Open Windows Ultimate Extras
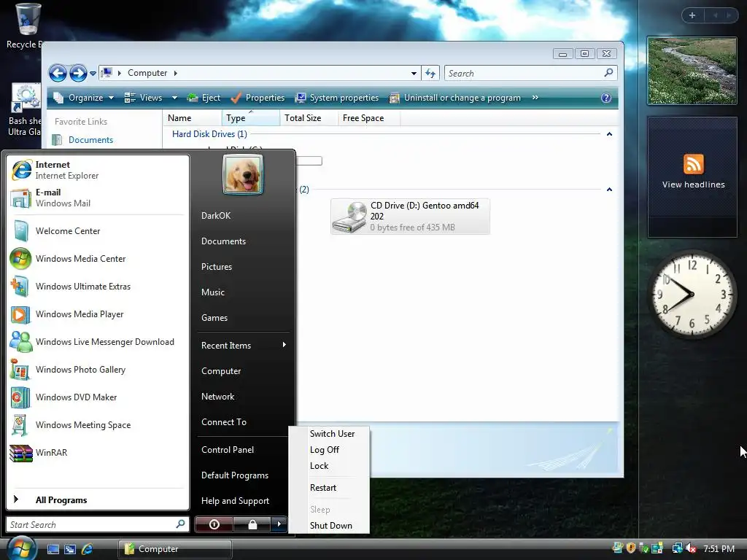Viewport: 747px width, 560px height. coord(98,286)
